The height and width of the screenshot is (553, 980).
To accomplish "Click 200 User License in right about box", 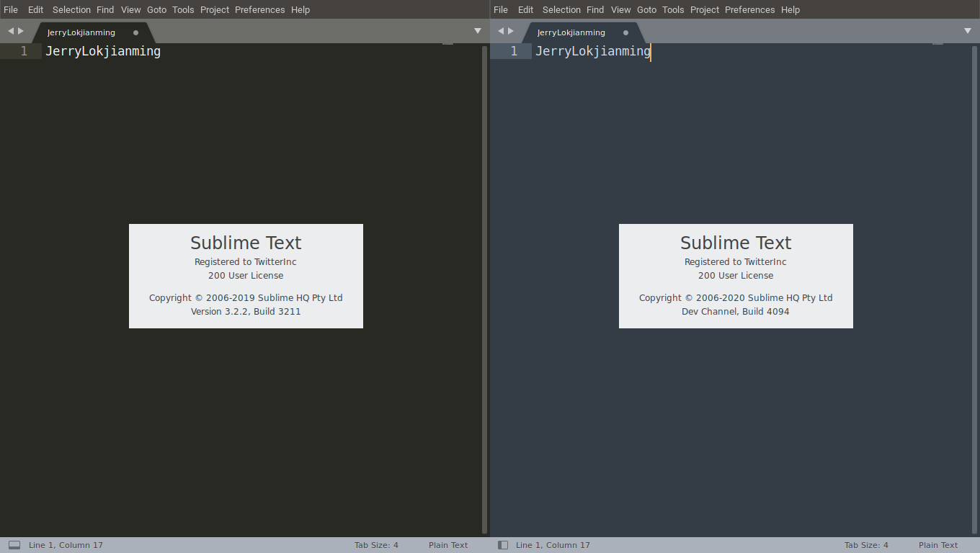I will coord(736,276).
